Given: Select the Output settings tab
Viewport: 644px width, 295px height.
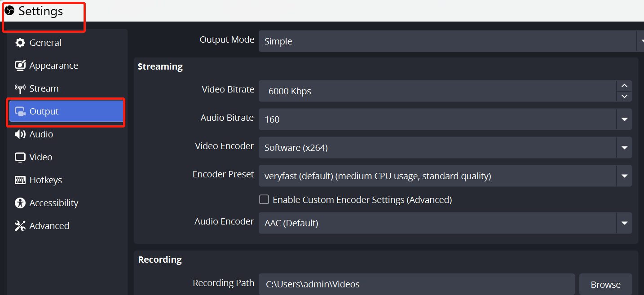Looking at the screenshot, I should [66, 111].
